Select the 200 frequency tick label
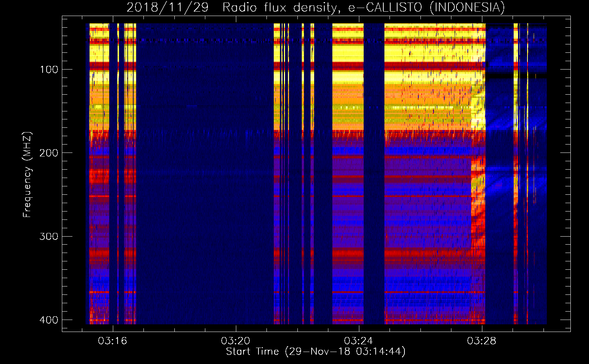Image resolution: width=589 pixels, height=364 pixels. 49,153
